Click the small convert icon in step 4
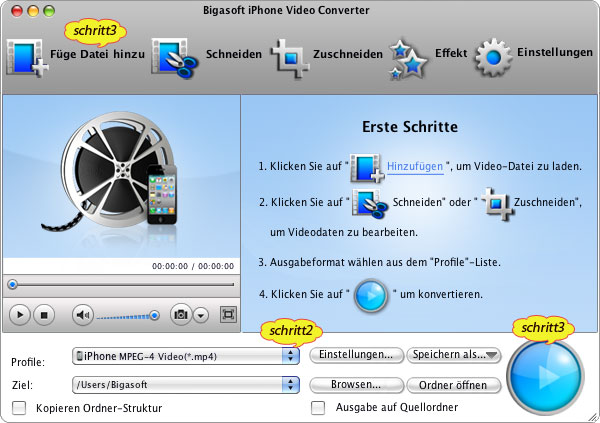 point(371,296)
